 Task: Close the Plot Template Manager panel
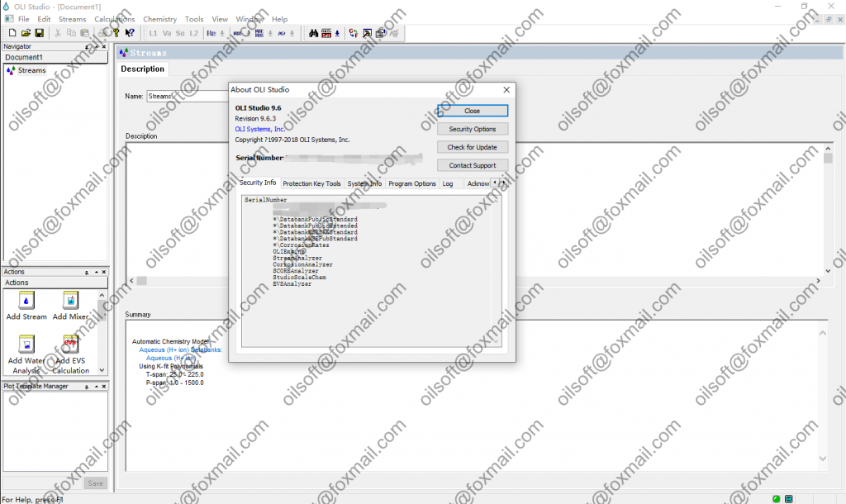[104, 387]
